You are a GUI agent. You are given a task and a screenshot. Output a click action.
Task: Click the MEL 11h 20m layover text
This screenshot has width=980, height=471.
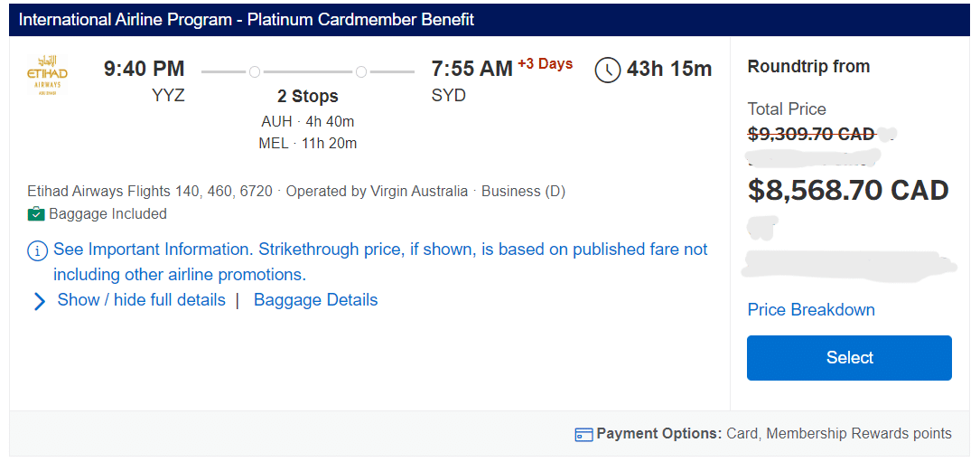tap(307, 144)
